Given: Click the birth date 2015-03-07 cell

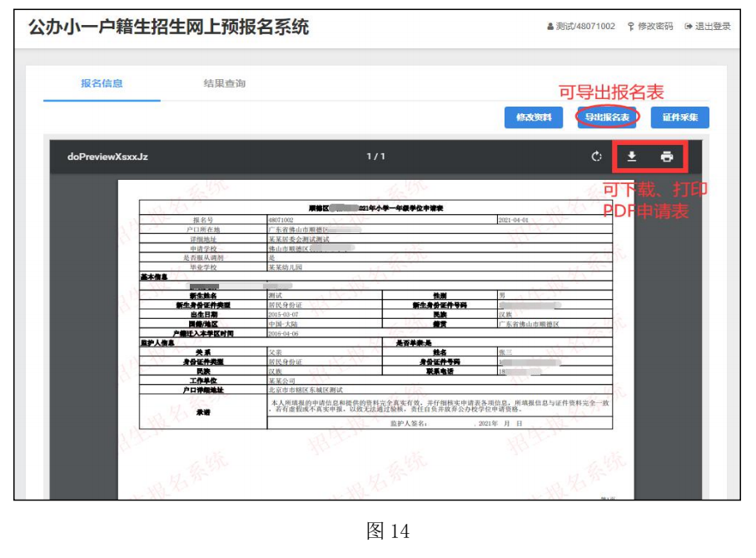Looking at the screenshot, I should pos(282,316).
